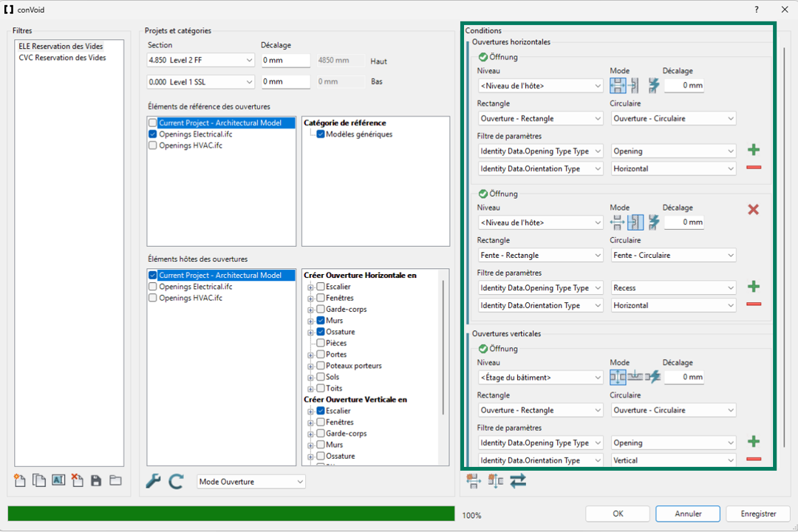
Task: Uncheck Escalier under vertical openings
Action: coord(321,411)
